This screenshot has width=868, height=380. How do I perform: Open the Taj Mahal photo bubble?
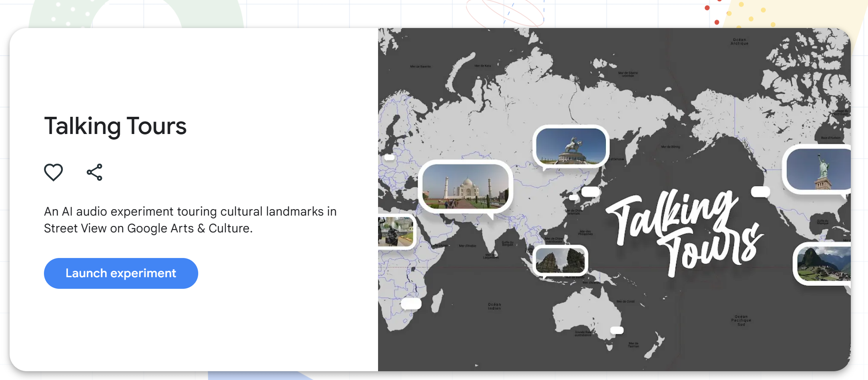click(x=465, y=187)
